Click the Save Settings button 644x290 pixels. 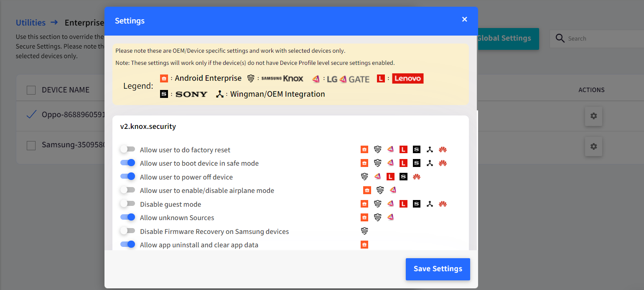(438, 269)
